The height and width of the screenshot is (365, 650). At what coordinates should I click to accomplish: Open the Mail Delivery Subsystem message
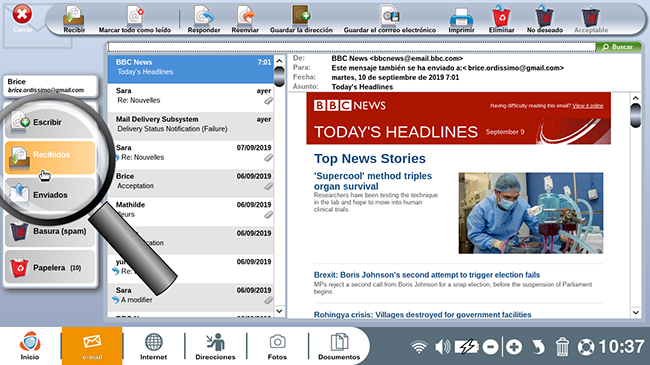[x=190, y=126]
